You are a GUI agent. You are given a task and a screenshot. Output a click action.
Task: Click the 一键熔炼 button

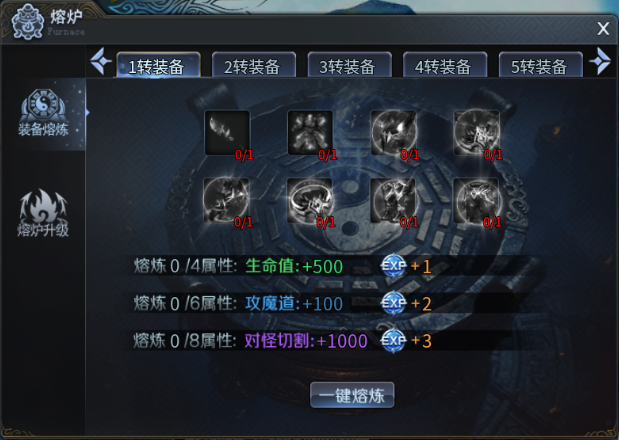[x=352, y=395]
